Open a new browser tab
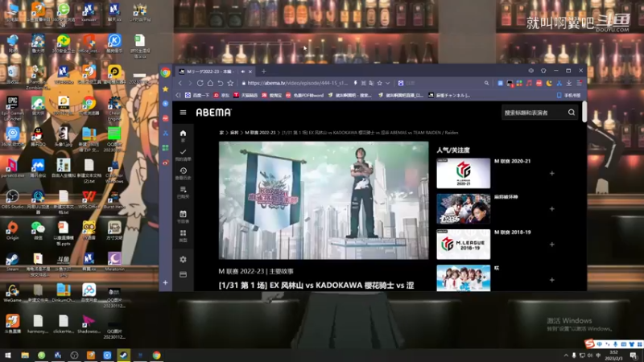This screenshot has width=644, height=362. (264, 72)
